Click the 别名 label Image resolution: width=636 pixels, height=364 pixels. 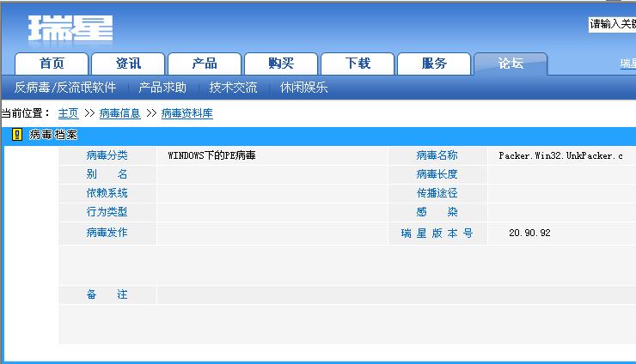pos(107,174)
